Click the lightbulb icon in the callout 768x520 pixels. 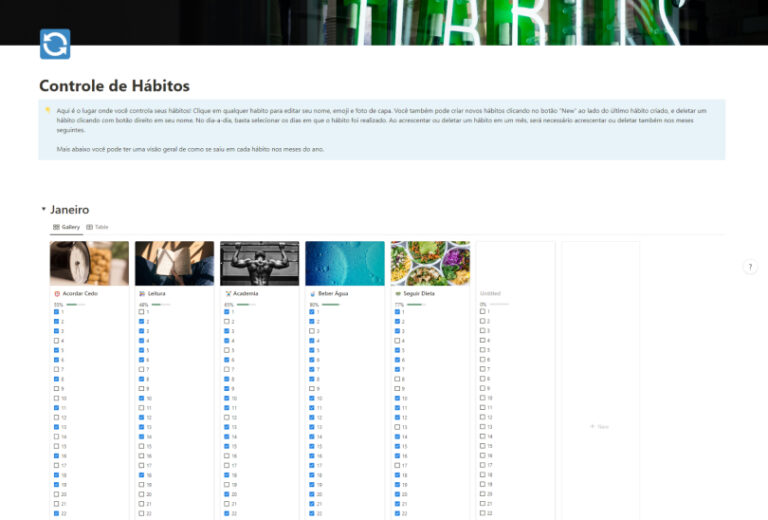(x=47, y=110)
